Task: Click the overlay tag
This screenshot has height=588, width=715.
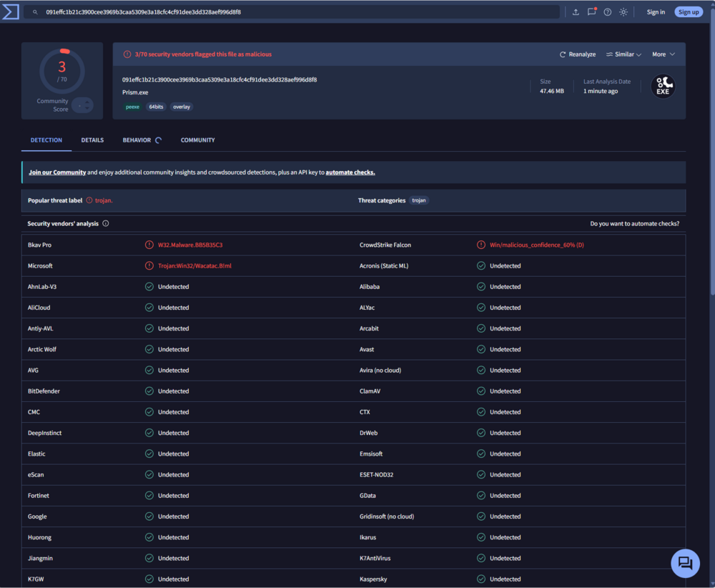Action: coord(182,107)
